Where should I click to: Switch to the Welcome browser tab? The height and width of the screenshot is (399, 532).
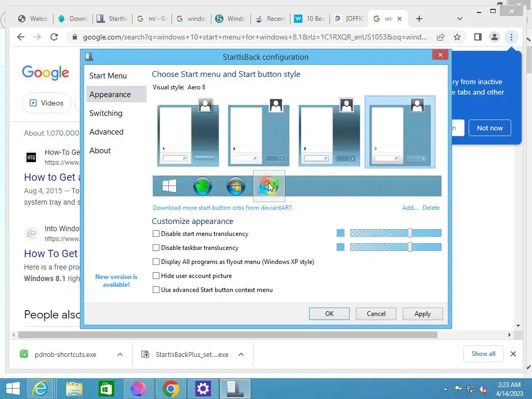point(34,19)
